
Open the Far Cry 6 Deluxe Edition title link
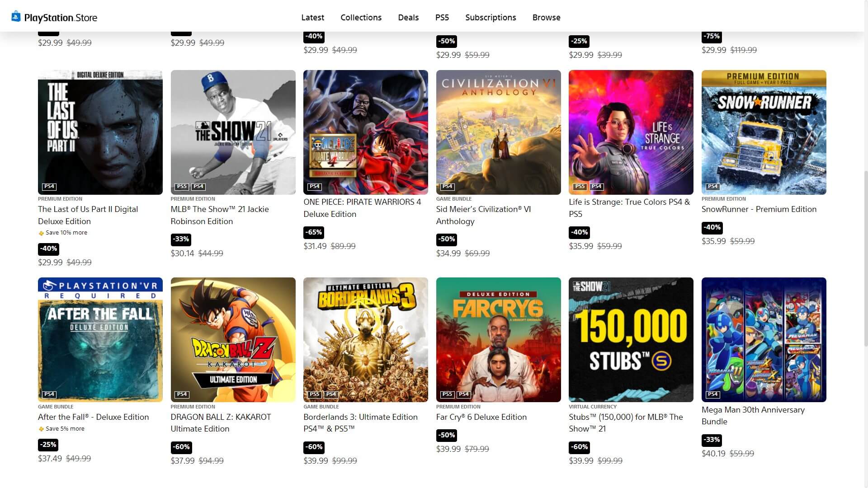pos(481,417)
